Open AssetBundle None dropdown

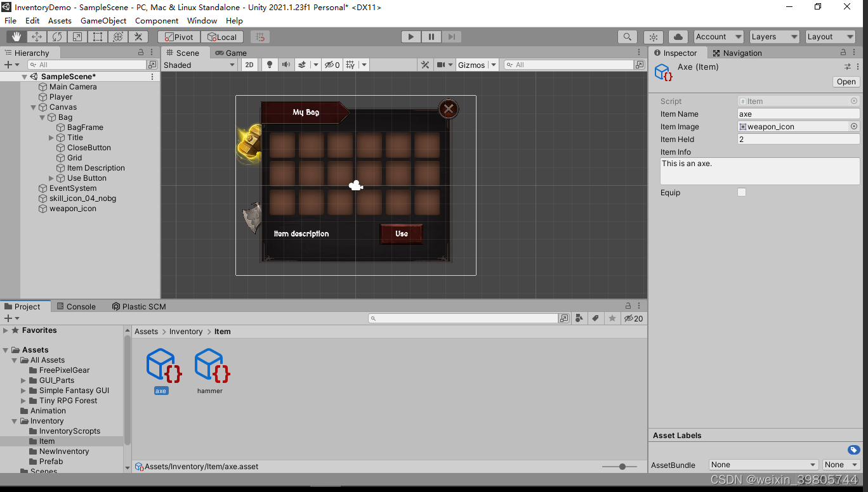[763, 465]
